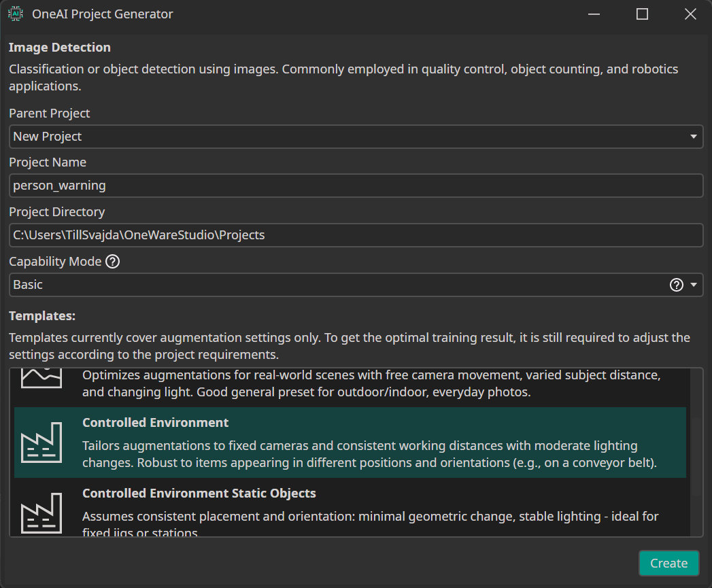Click the templates list vertical scrollbar
This screenshot has height=588, width=712.
coord(696,452)
